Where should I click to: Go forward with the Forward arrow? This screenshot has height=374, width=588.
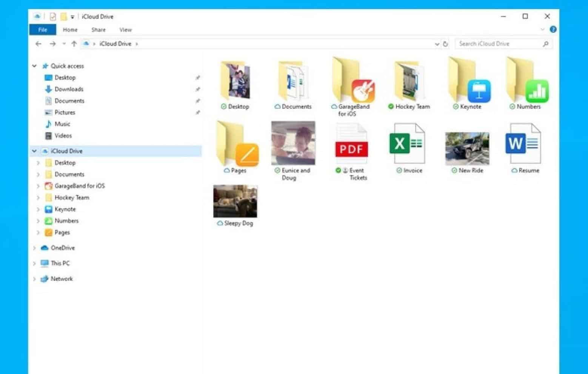point(53,44)
